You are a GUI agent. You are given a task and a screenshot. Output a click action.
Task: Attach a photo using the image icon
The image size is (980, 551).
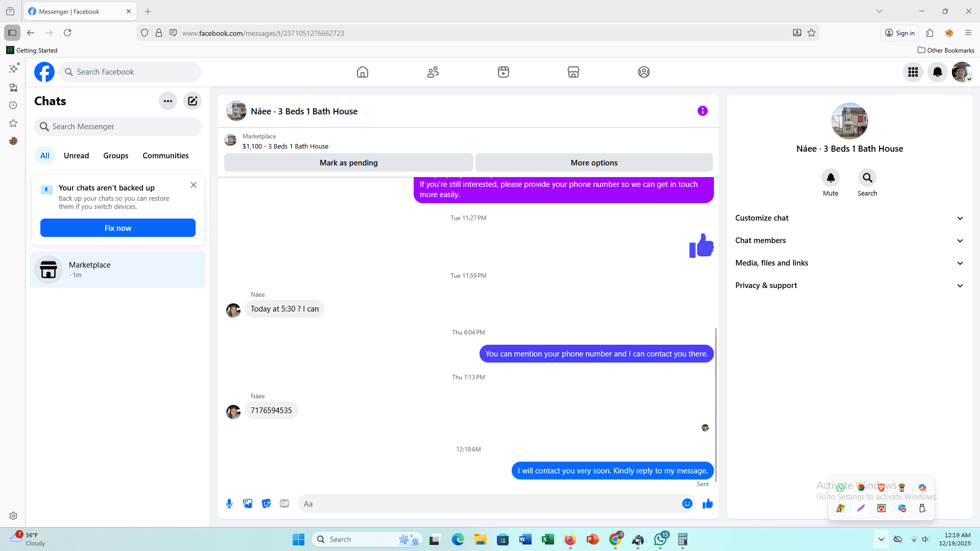[248, 504]
